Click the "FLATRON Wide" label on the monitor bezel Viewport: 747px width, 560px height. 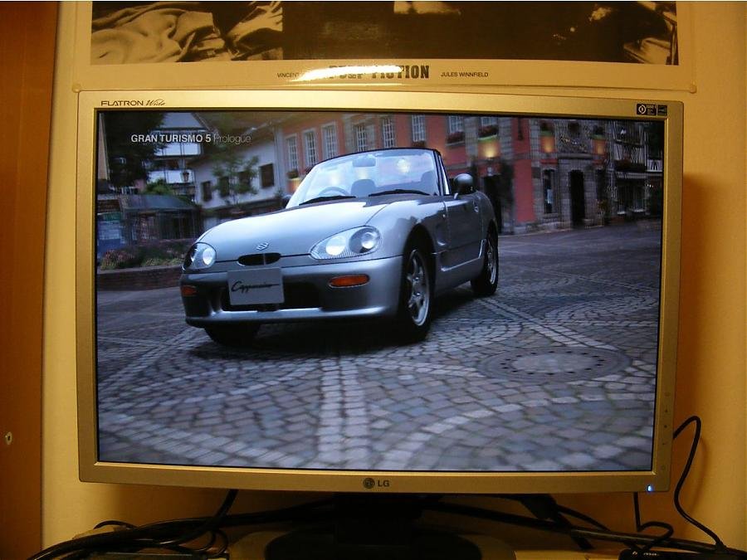click(133, 103)
